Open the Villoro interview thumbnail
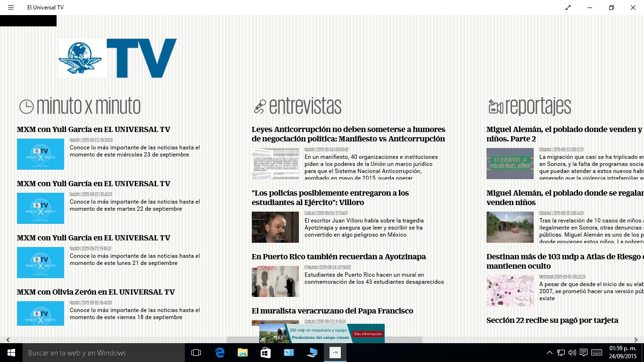The image size is (644, 362). [x=275, y=227]
